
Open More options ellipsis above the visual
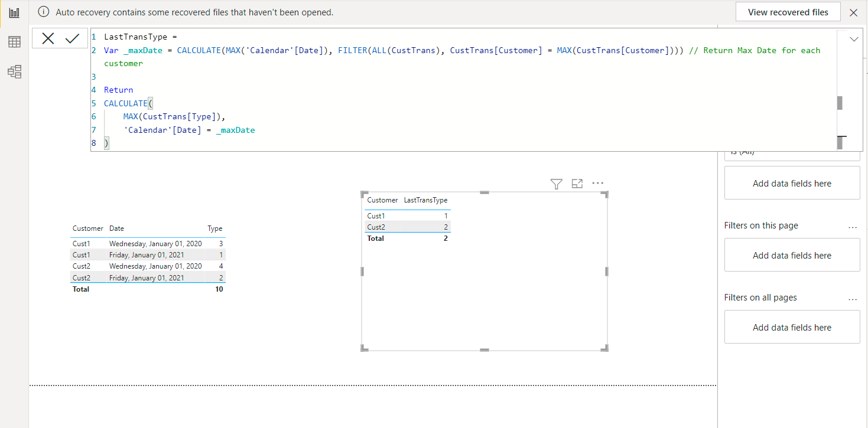(598, 183)
